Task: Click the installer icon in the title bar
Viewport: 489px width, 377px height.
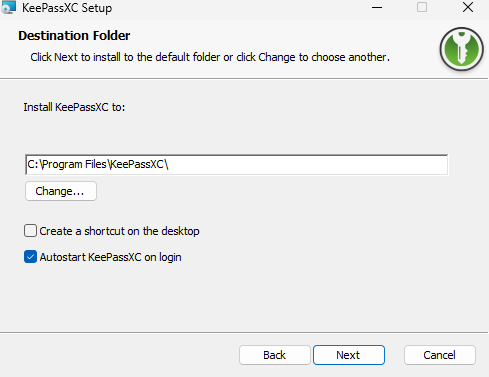Action: point(8,7)
